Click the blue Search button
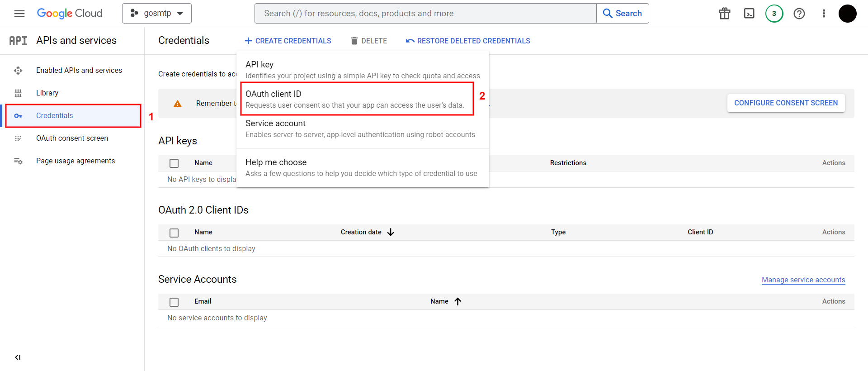The image size is (868, 371). (623, 14)
